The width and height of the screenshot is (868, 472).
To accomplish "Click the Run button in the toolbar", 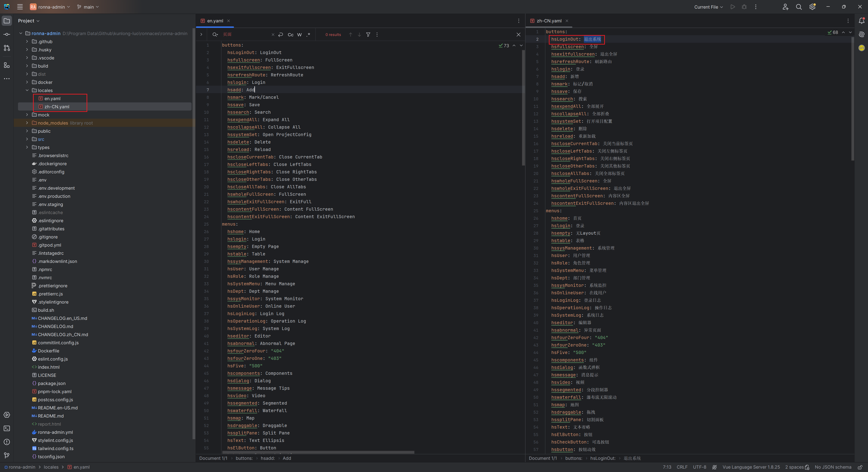I will pyautogui.click(x=733, y=7).
